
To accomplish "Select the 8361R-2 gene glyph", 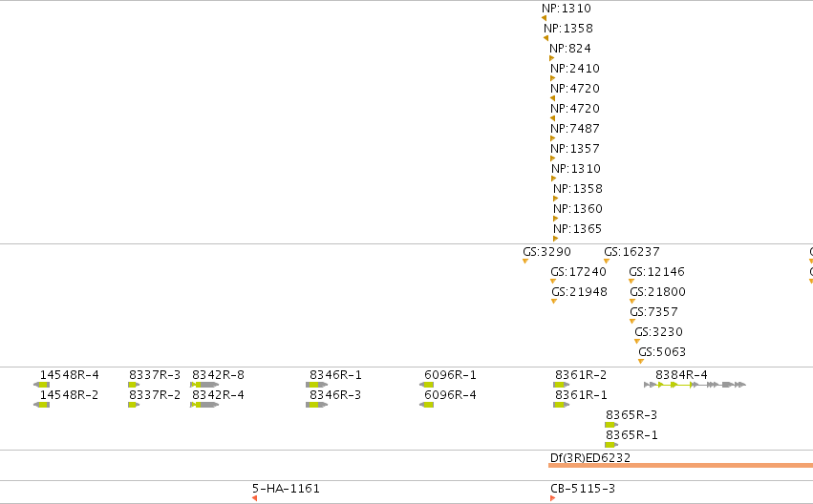I will click(562, 385).
